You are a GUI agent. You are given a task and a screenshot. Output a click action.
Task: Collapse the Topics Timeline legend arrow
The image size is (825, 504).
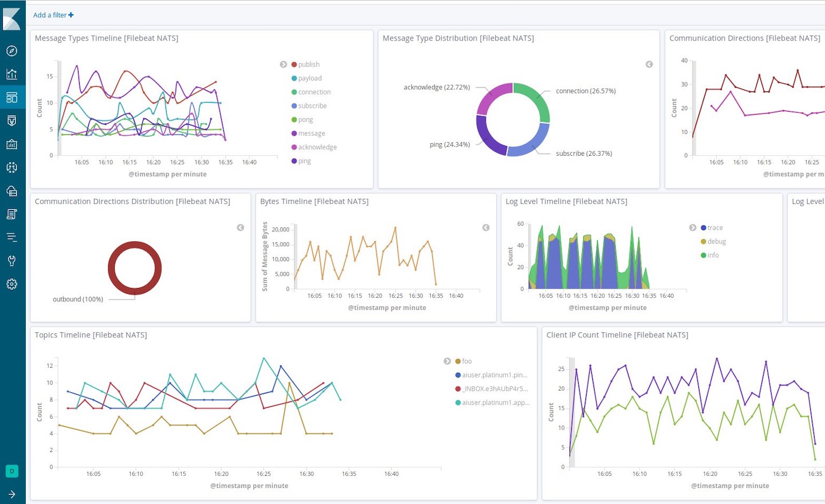(447, 361)
